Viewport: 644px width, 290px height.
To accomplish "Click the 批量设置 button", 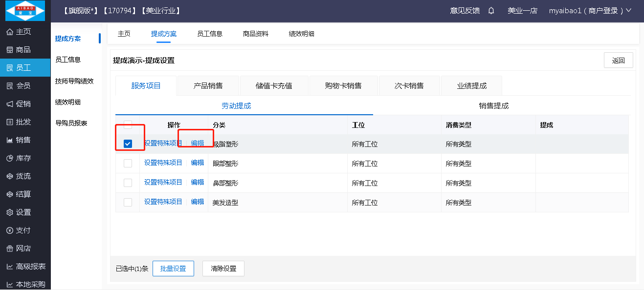I will click(173, 269).
